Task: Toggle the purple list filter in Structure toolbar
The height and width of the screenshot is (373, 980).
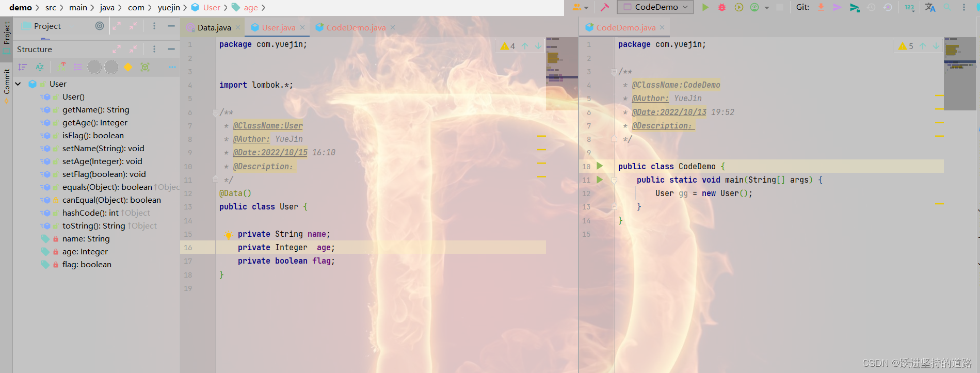Action: click(x=78, y=67)
